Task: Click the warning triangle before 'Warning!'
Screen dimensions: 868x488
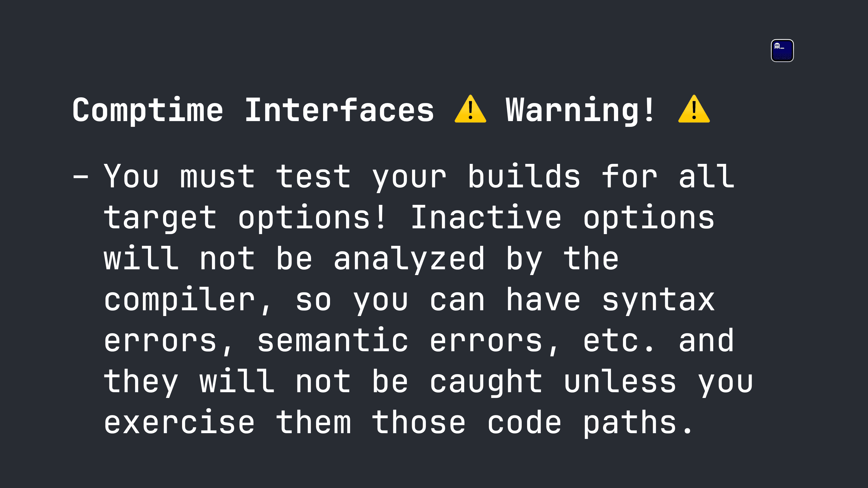Action: pyautogui.click(x=470, y=109)
